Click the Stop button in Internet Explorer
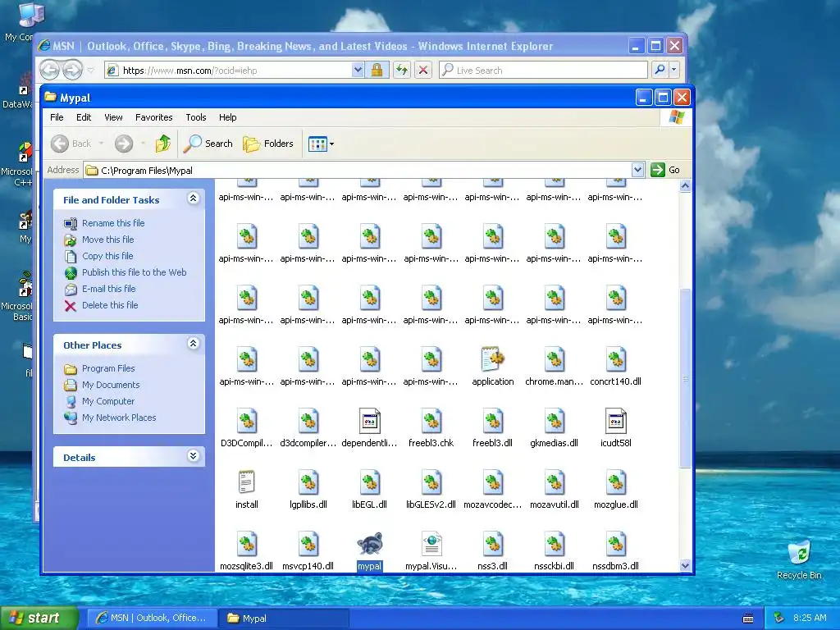The image size is (840, 630). click(423, 70)
